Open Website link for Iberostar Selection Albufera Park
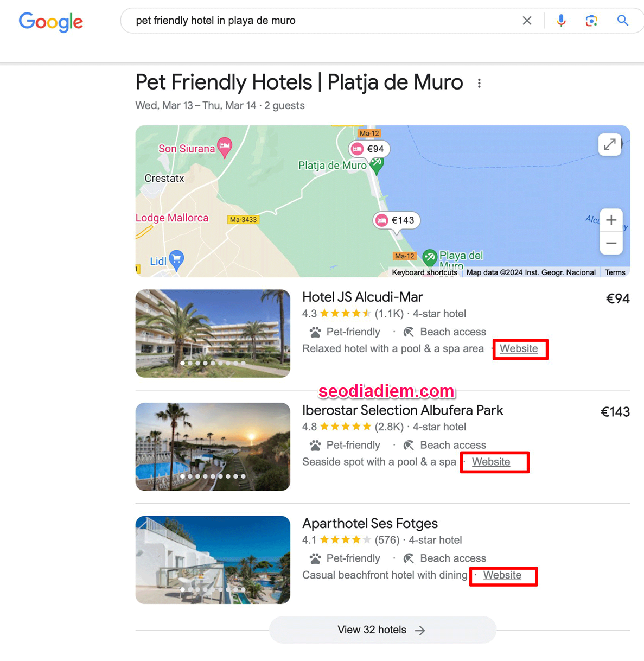This screenshot has height=661, width=644. point(491,462)
